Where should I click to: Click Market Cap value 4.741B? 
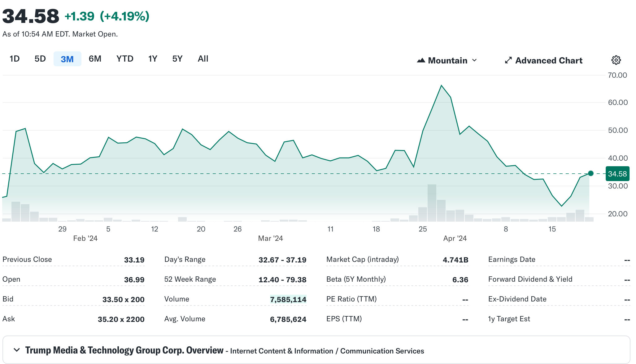click(455, 260)
